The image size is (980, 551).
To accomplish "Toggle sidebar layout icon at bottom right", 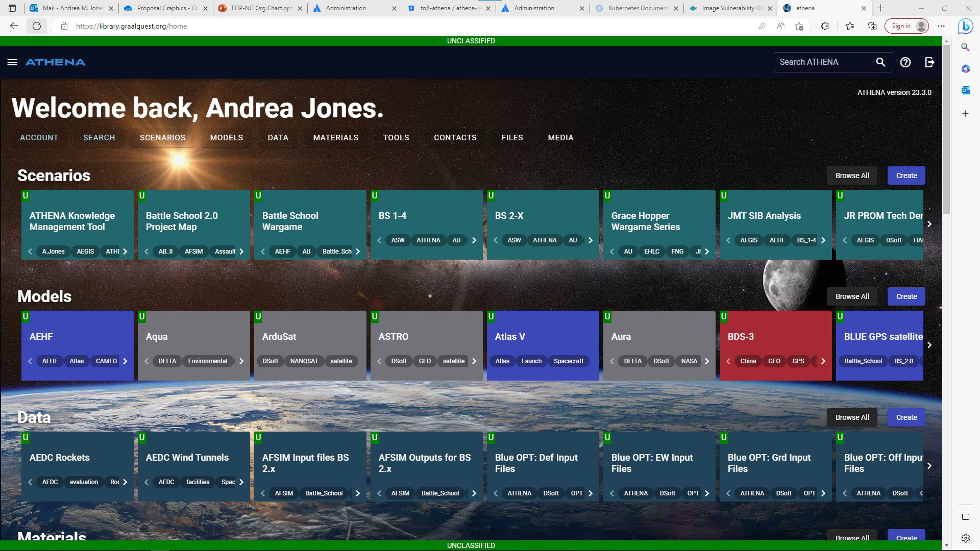I will [965, 517].
